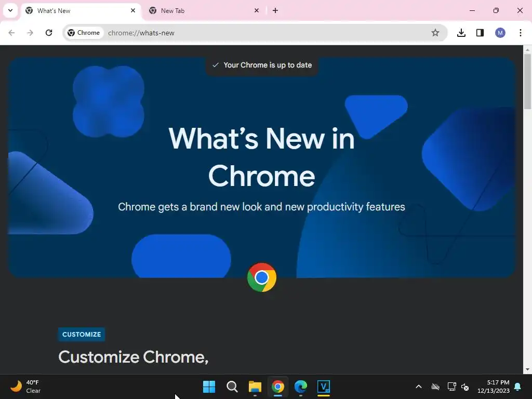Click the Customize Chrome heading

pyautogui.click(x=134, y=357)
